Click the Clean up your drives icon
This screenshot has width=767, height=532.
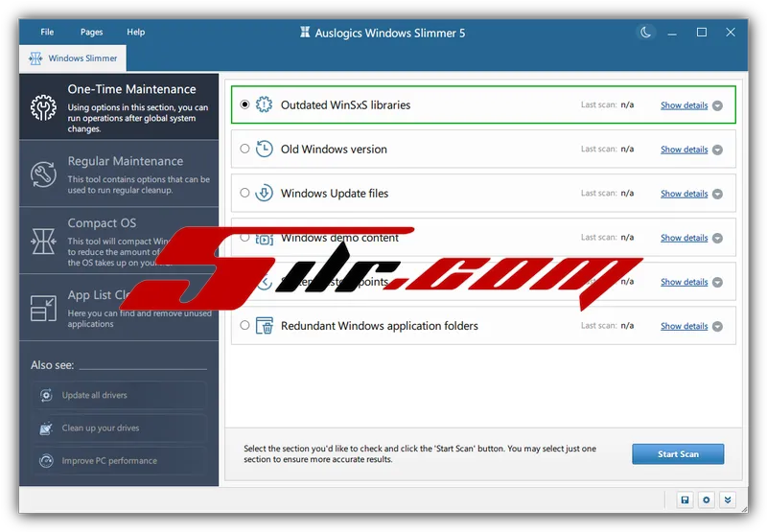(46, 428)
